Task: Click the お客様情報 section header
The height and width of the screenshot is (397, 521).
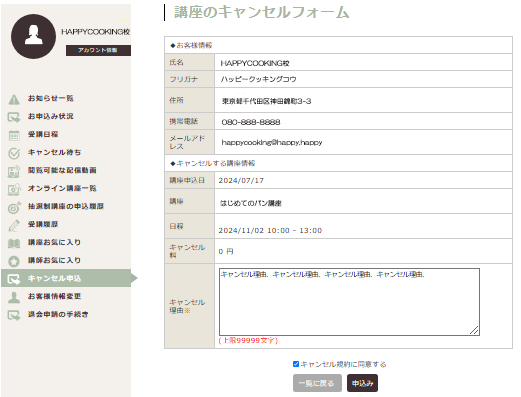Action: pyautogui.click(x=191, y=45)
